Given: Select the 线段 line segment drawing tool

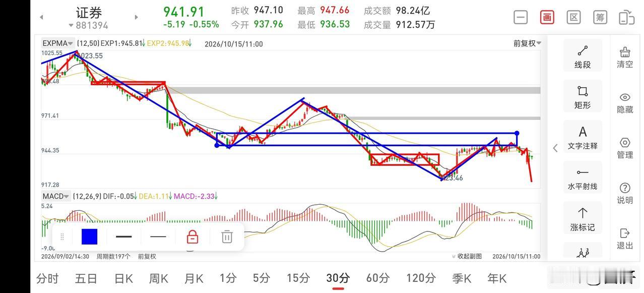Looking at the screenshot, I should click(x=583, y=56).
